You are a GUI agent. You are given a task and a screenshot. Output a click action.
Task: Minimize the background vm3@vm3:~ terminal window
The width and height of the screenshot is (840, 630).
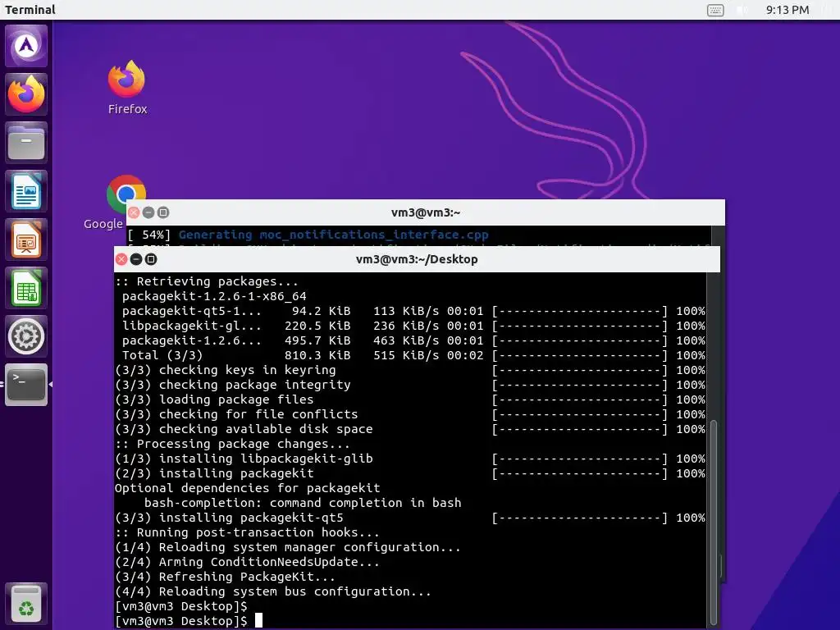click(148, 212)
